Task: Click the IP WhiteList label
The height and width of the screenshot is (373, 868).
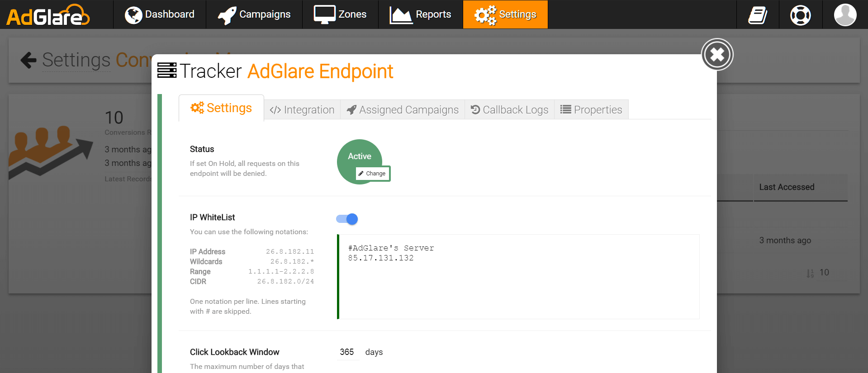Action: [x=212, y=217]
